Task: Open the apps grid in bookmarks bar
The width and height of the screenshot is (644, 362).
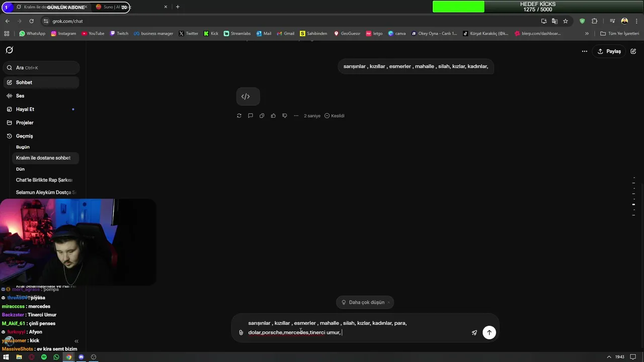Action: (7, 34)
